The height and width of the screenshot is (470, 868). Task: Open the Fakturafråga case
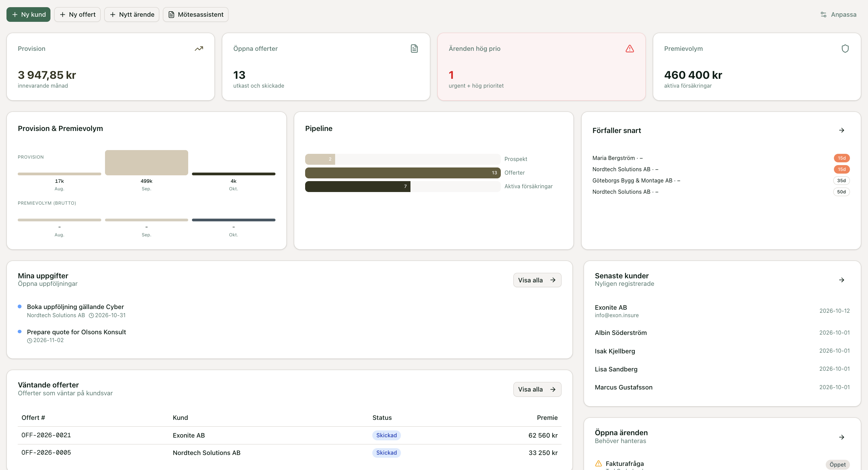pyautogui.click(x=625, y=464)
